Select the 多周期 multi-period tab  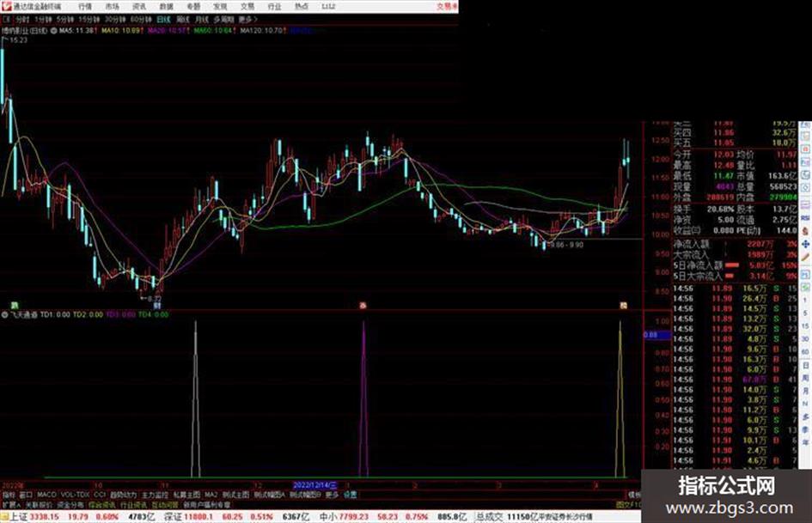point(223,19)
